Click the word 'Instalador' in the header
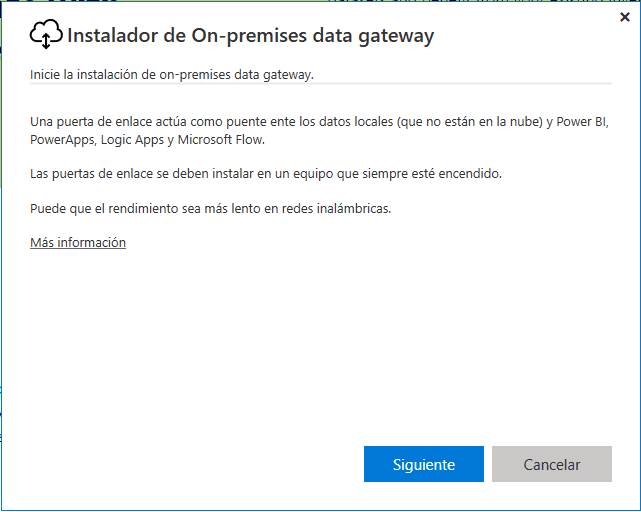Screen dimensions: 641x512 click(x=112, y=35)
